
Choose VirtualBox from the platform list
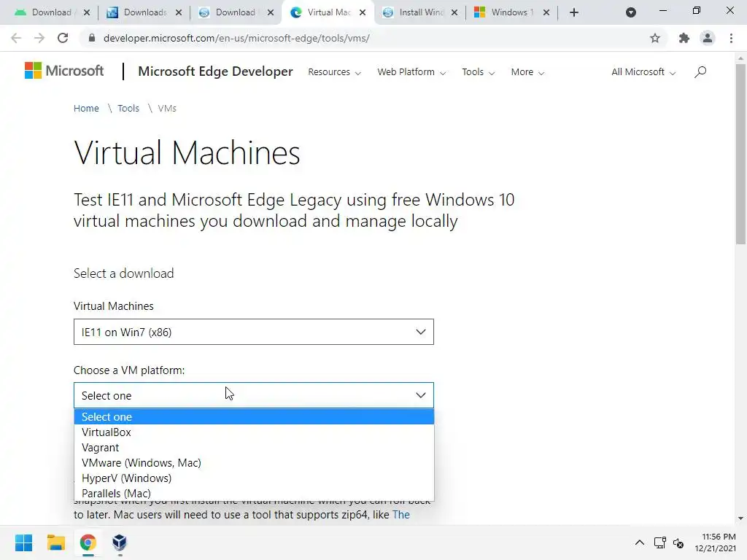pyautogui.click(x=254, y=432)
